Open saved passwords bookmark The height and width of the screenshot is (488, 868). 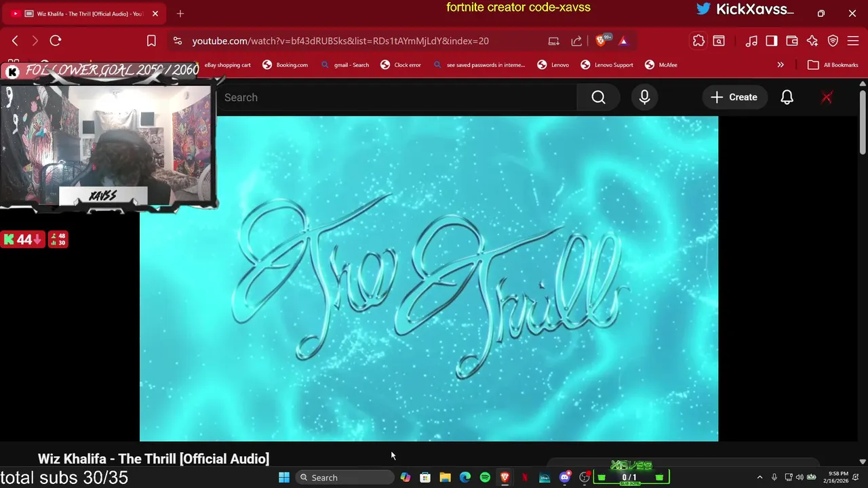pyautogui.click(x=479, y=65)
